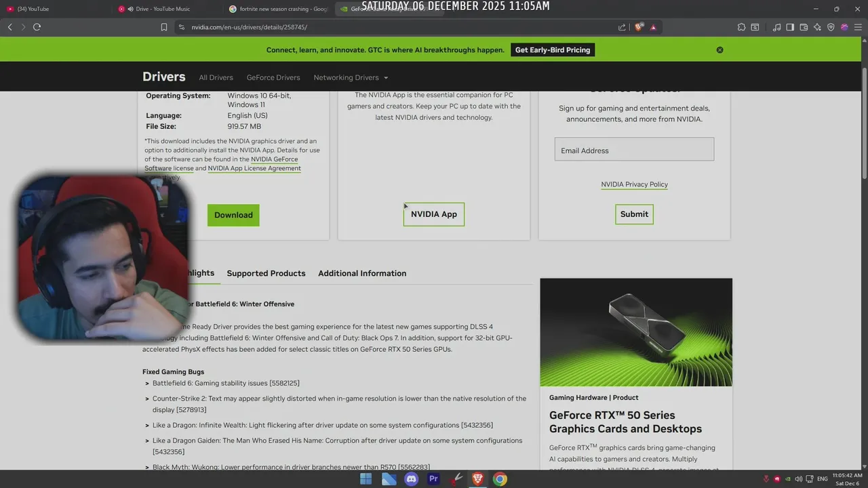Click 'Battlefield 6: Gaming stability issues [5582125]'
Viewport: 868px width, 488px height.
tap(226, 384)
